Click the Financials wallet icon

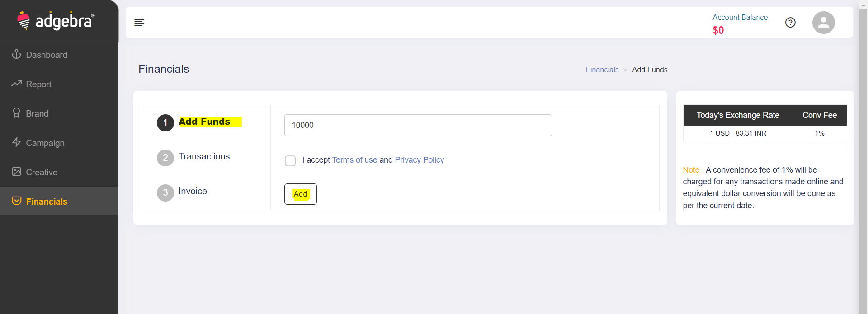17,201
